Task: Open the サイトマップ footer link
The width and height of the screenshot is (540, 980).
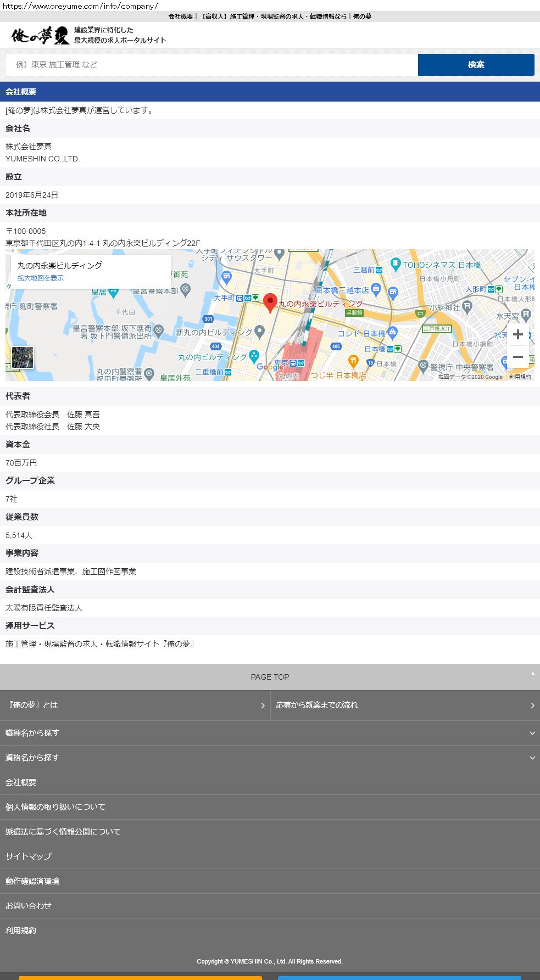Action: point(29,856)
